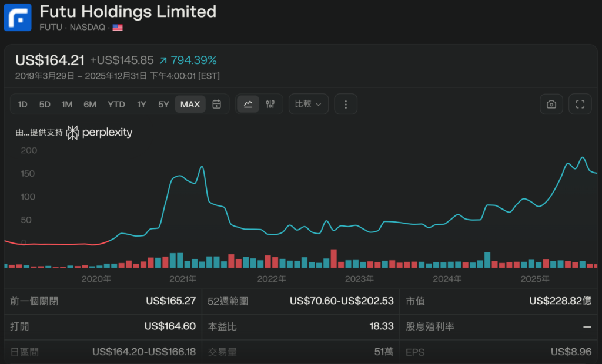Open chart indicator settings icon

point(270,105)
